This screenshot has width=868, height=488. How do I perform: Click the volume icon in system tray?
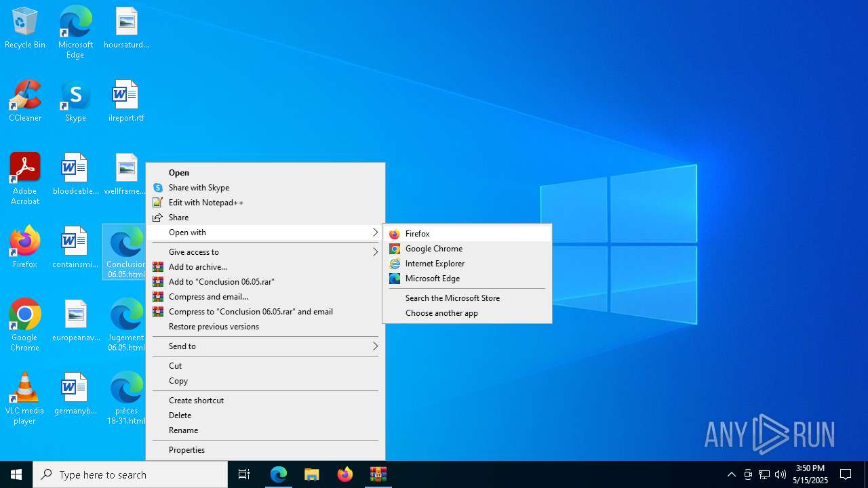click(x=781, y=474)
